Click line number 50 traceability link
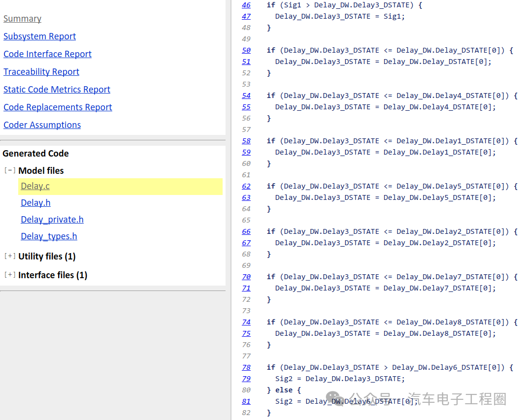523x420 pixels. click(x=246, y=50)
